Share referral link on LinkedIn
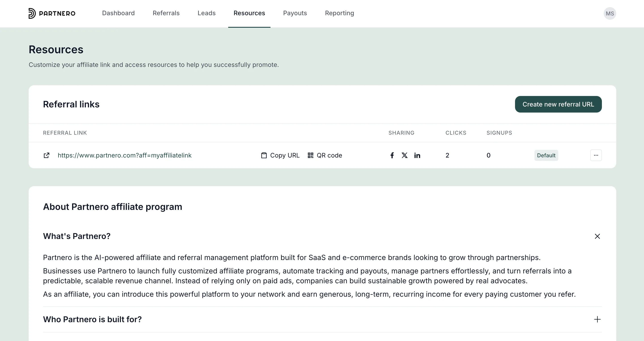Viewport: 644px width, 341px height. tap(417, 155)
